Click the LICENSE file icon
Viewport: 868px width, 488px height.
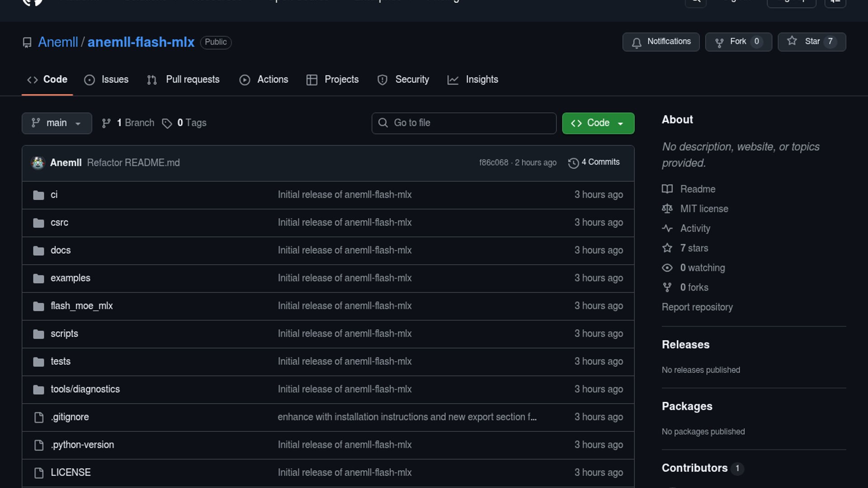tap(39, 473)
